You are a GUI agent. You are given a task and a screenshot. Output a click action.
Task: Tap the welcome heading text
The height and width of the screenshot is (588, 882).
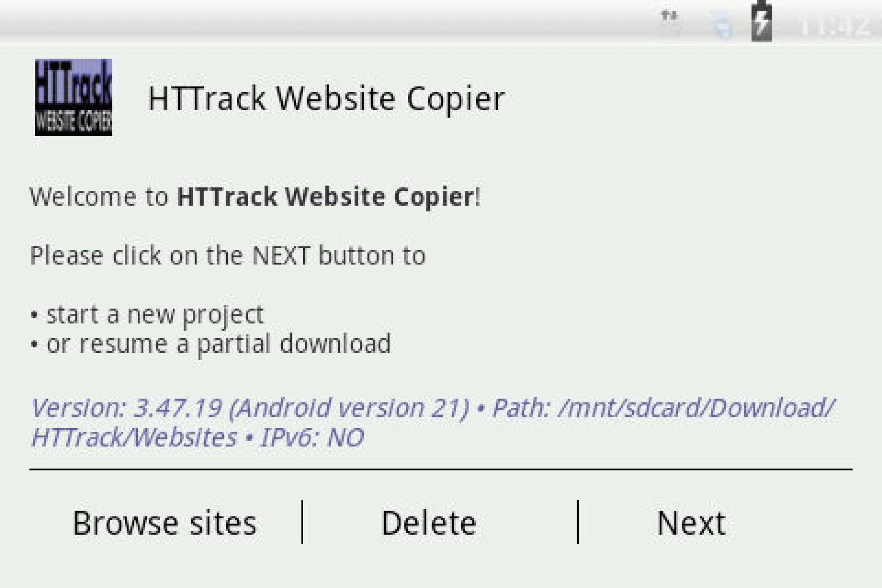point(254,198)
